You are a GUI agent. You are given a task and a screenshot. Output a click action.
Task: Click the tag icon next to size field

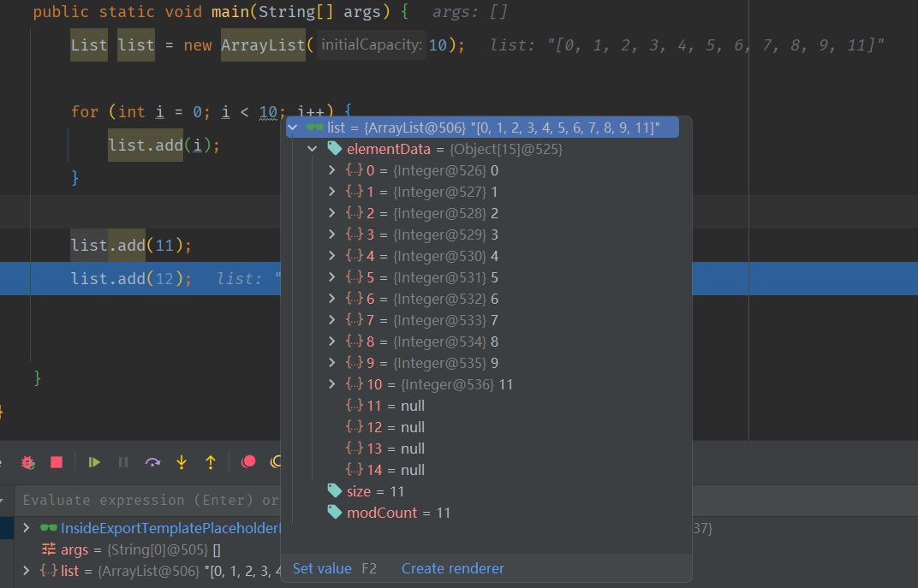[x=334, y=491]
